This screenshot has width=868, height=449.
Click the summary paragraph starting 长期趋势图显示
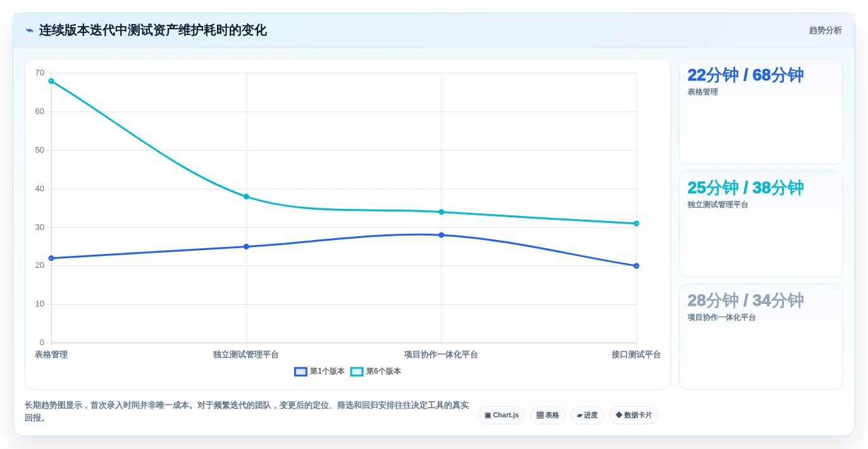[x=247, y=412]
